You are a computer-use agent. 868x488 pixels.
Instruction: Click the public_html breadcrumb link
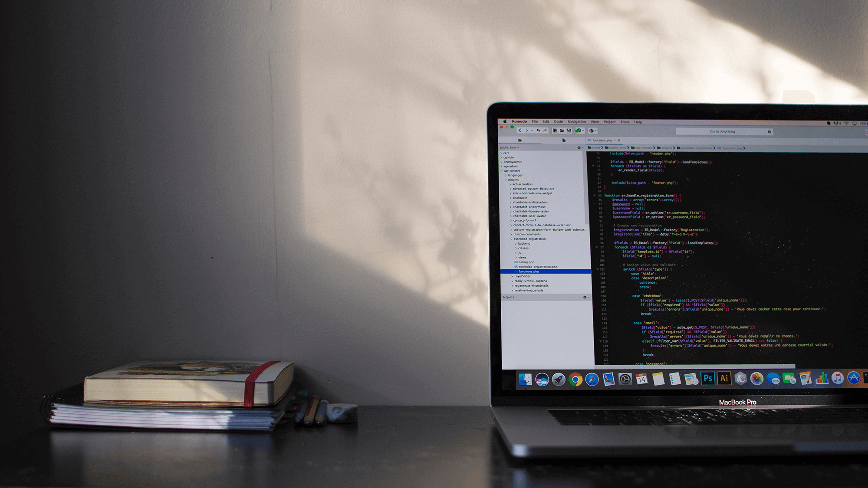627,147
